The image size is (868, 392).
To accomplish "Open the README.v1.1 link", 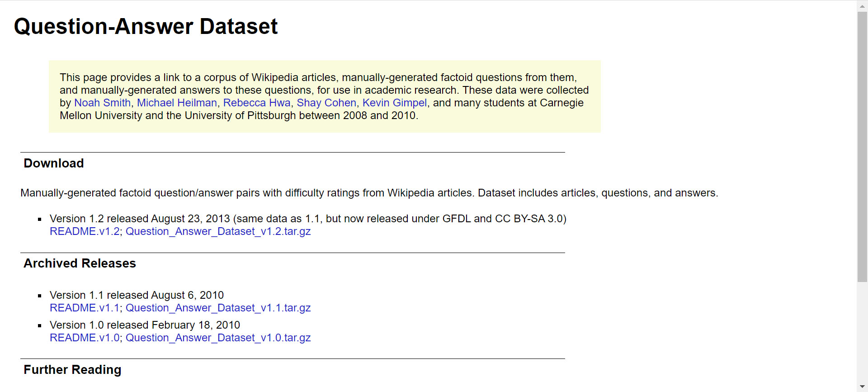I will coord(85,308).
